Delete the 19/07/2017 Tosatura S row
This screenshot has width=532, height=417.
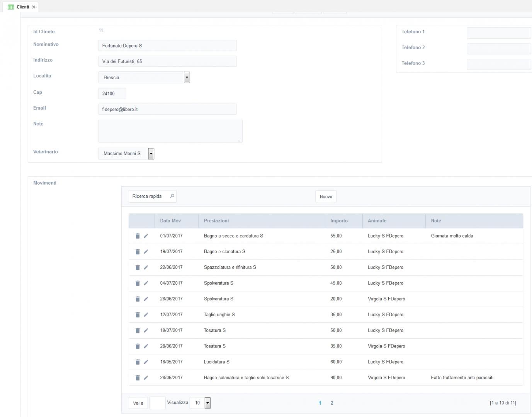[138, 331]
